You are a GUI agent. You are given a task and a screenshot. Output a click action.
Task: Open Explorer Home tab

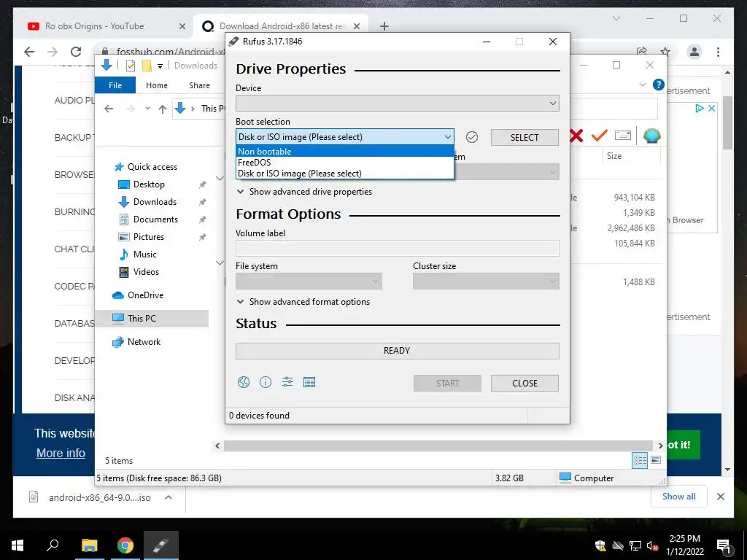click(157, 85)
